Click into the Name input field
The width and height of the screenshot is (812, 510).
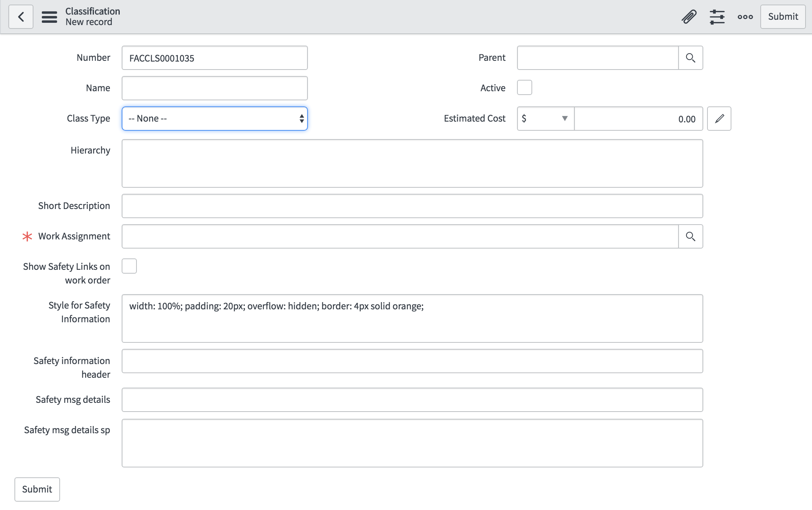214,88
